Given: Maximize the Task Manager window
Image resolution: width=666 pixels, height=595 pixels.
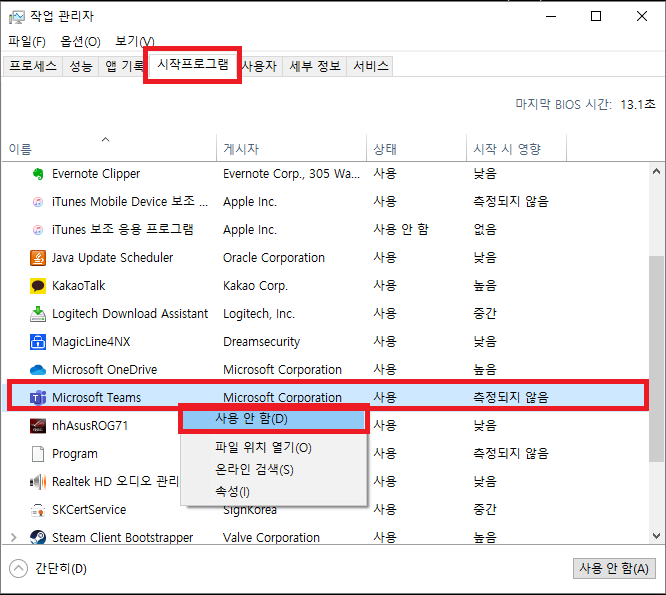Looking at the screenshot, I should pyautogui.click(x=596, y=17).
